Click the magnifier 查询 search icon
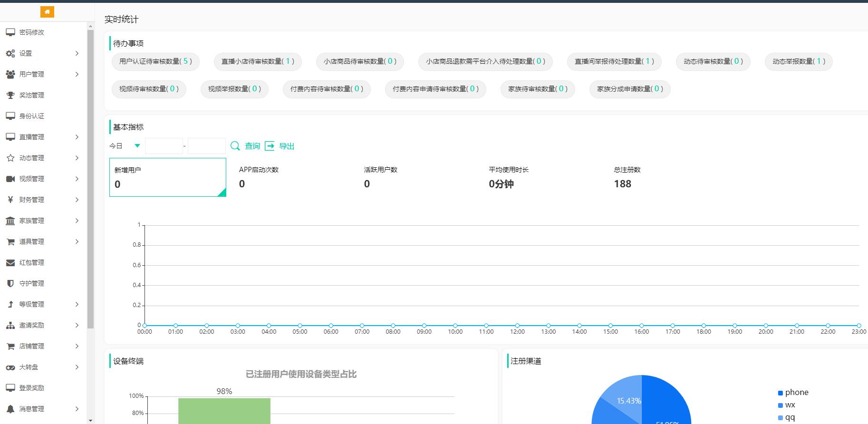868x424 pixels. tap(235, 146)
